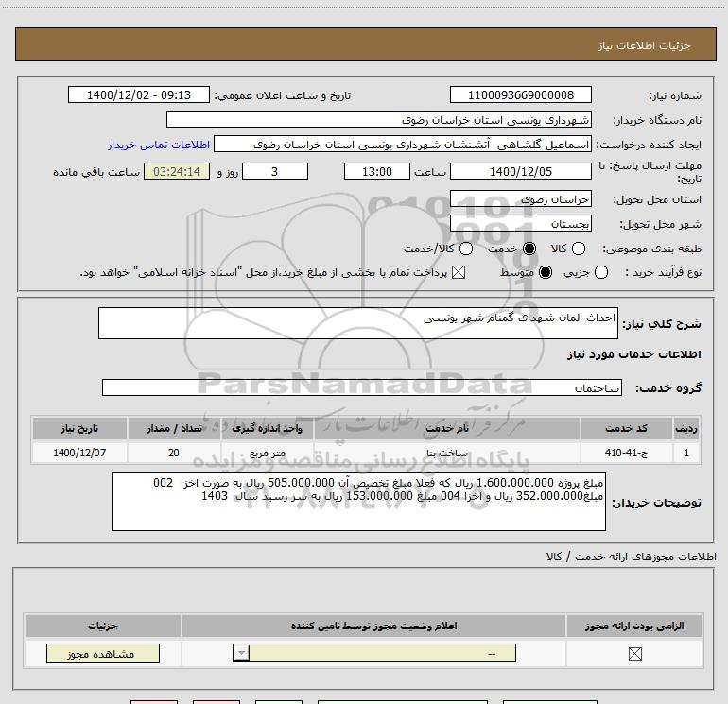Viewport: 728px width, 704px height.
Task: Click the نام خدمت column header
Action: point(446,428)
